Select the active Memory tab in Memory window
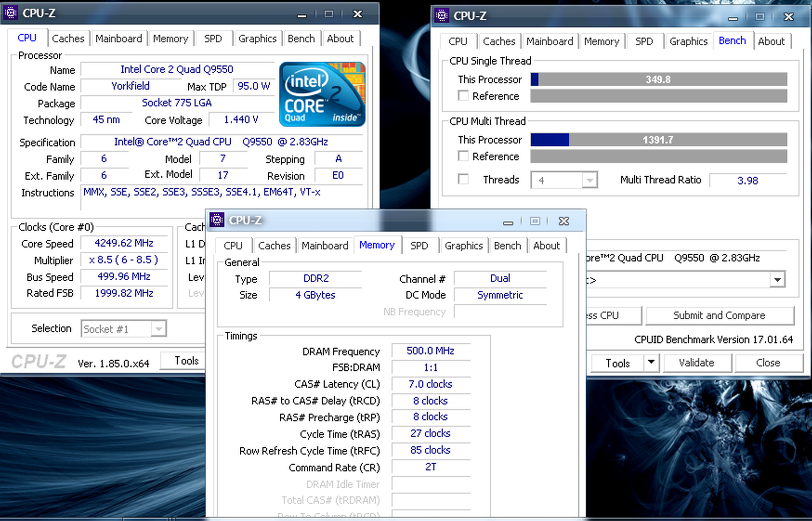812x521 pixels. [x=377, y=245]
